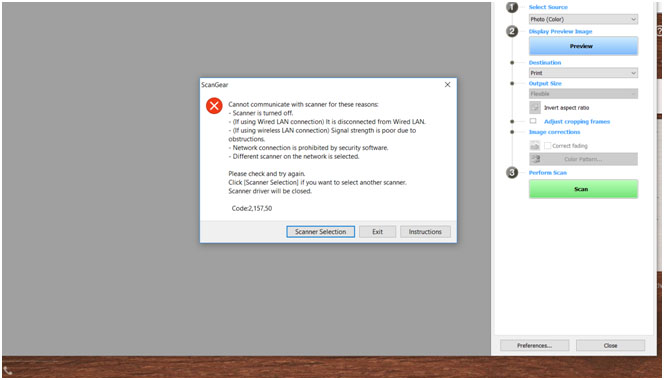
Task: Click the Code:2,157,50 error text
Action: pyautogui.click(x=252, y=208)
